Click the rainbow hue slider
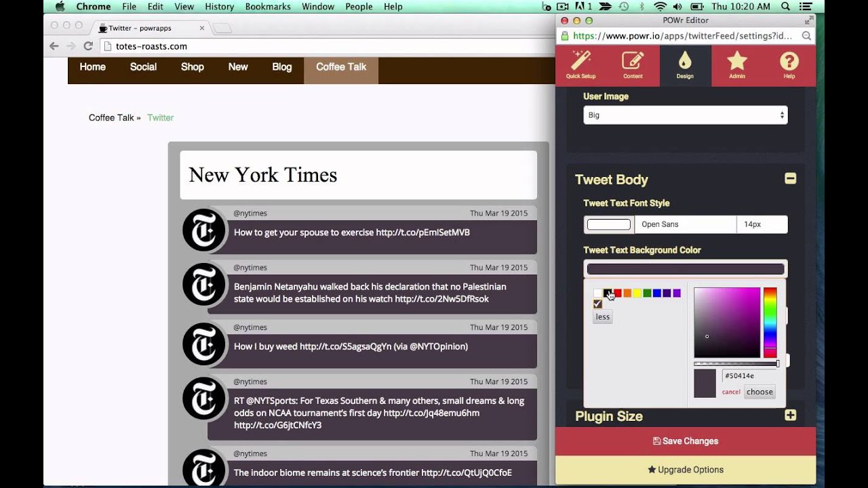The height and width of the screenshot is (488, 868). tap(770, 323)
